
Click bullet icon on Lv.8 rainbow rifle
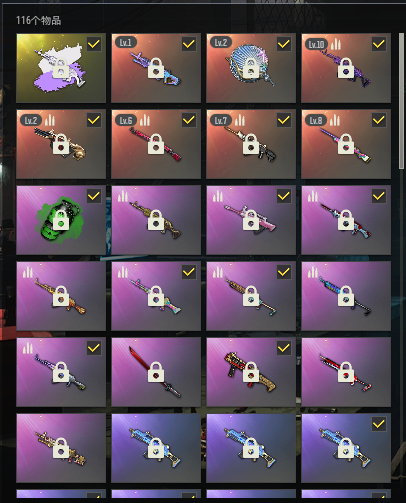coord(335,120)
